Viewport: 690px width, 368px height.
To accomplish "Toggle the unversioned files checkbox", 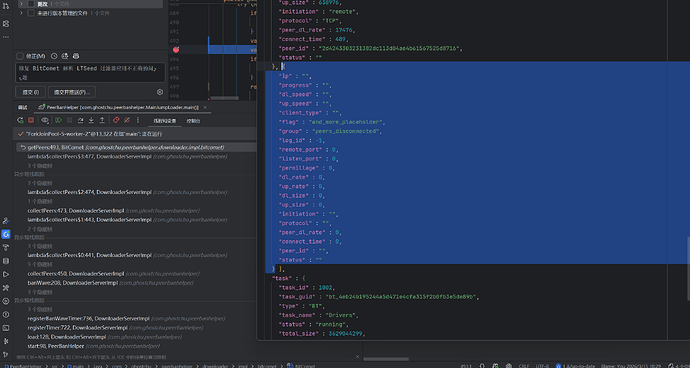I will (x=31, y=13).
